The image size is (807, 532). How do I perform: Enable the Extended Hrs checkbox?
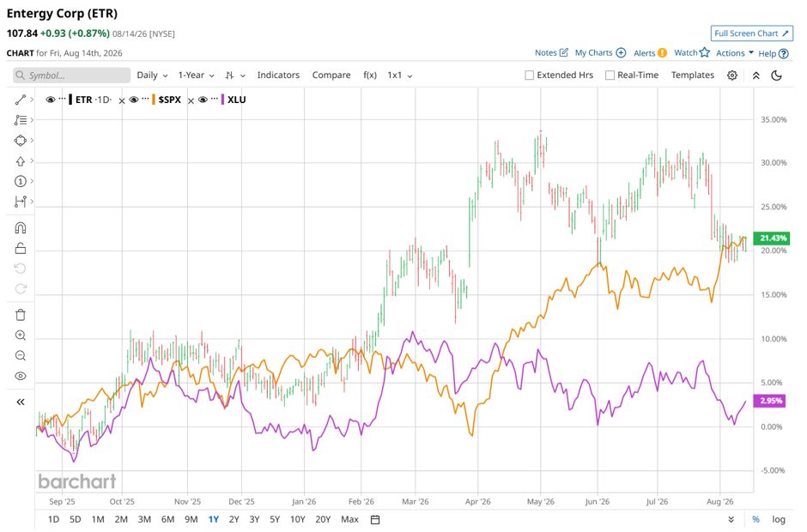point(529,76)
